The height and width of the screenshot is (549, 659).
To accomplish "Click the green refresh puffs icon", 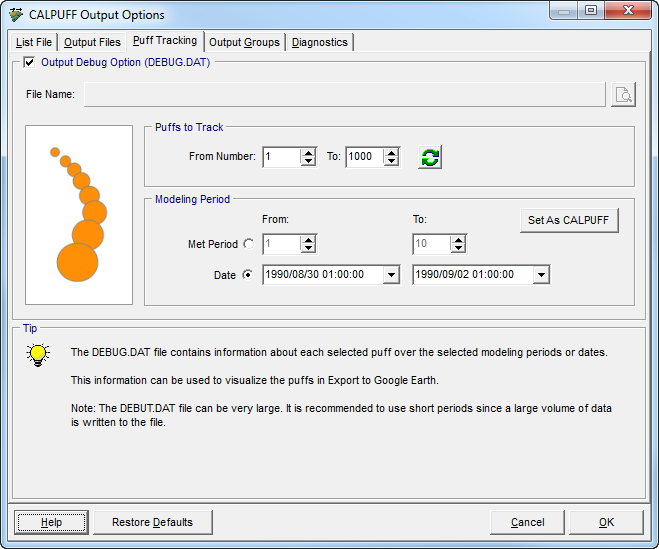I will (x=430, y=157).
